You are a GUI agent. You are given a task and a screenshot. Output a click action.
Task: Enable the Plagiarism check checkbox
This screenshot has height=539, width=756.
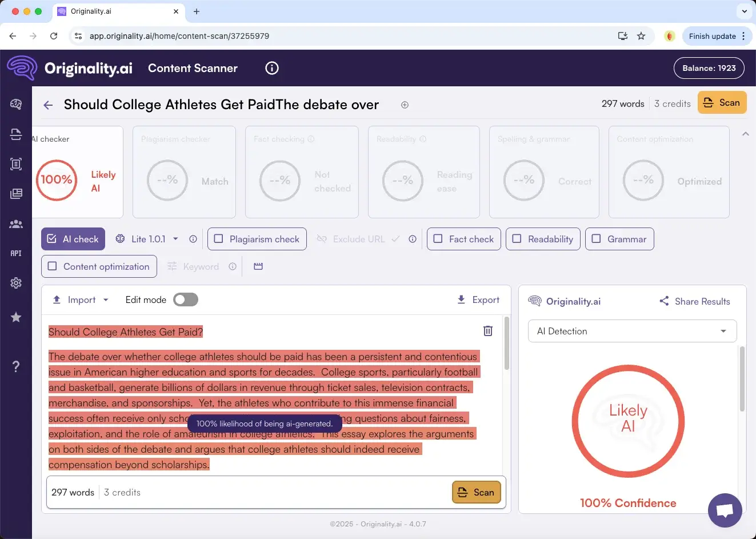(x=218, y=239)
